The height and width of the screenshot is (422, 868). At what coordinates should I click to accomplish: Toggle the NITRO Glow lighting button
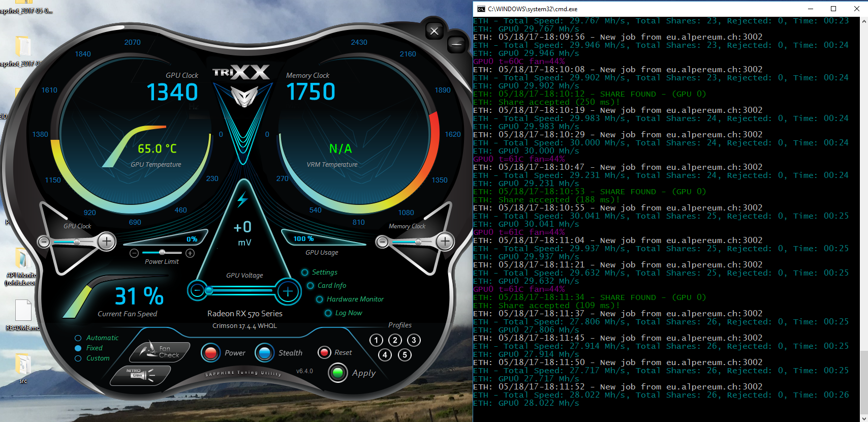pyautogui.click(x=141, y=375)
